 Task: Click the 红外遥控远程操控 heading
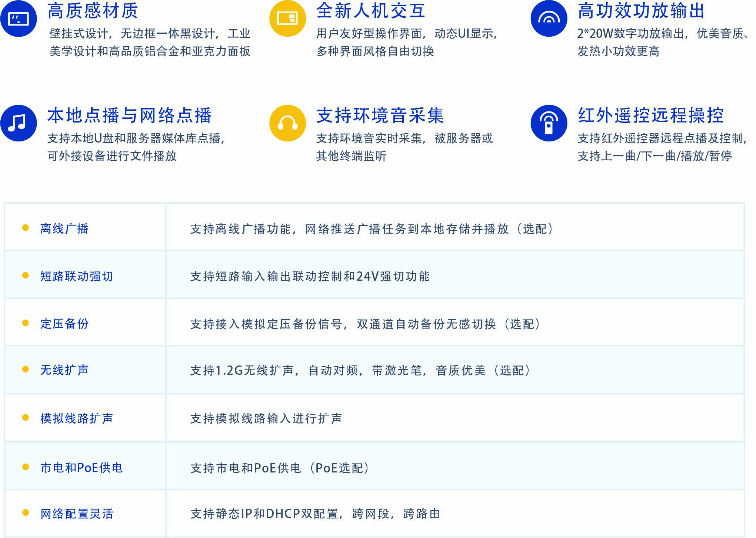[x=650, y=115]
